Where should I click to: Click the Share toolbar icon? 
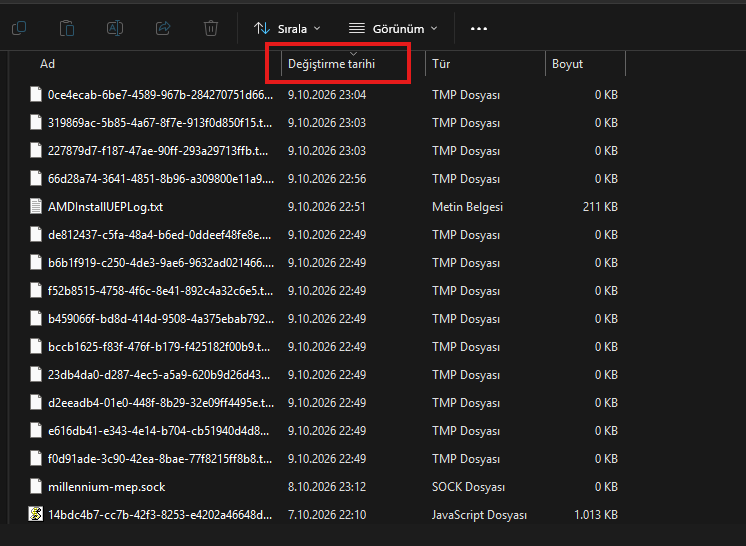[163, 28]
